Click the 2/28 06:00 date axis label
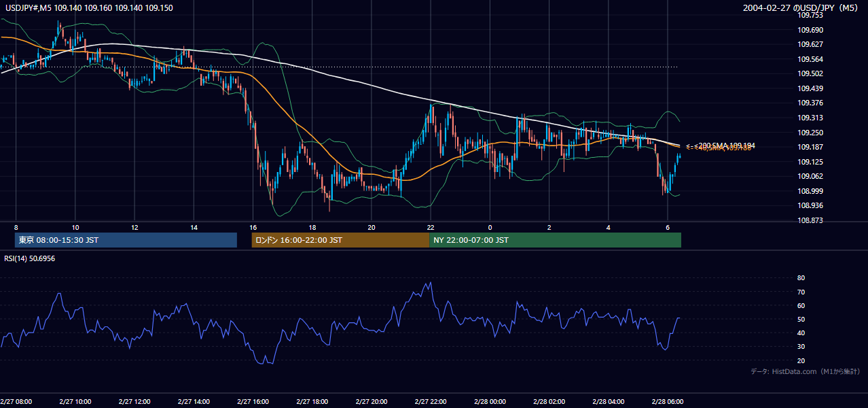868x408 pixels. (x=668, y=401)
